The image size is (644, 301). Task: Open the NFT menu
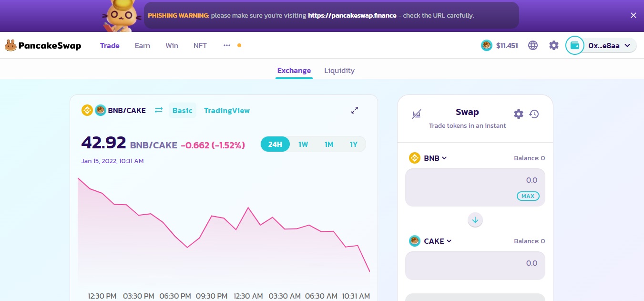(x=200, y=46)
